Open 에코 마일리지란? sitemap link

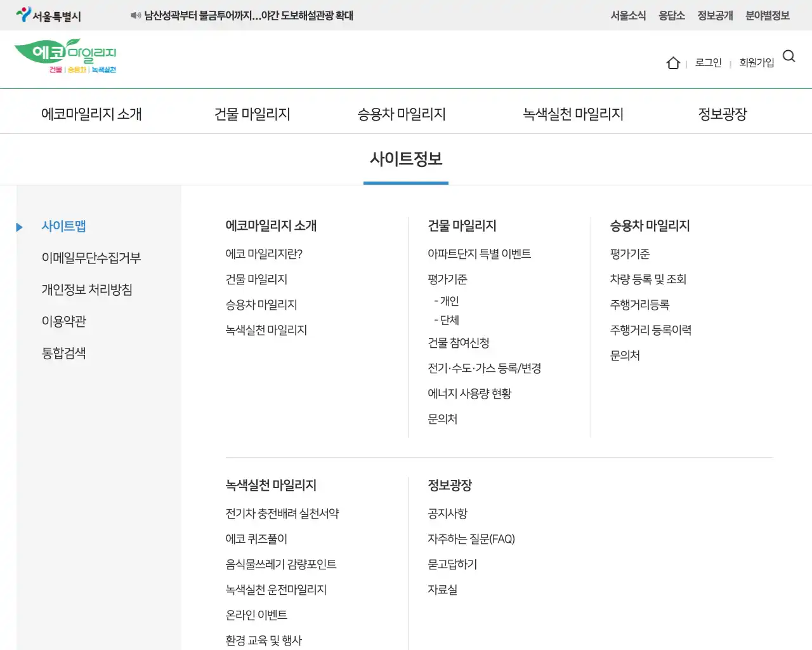pyautogui.click(x=264, y=254)
